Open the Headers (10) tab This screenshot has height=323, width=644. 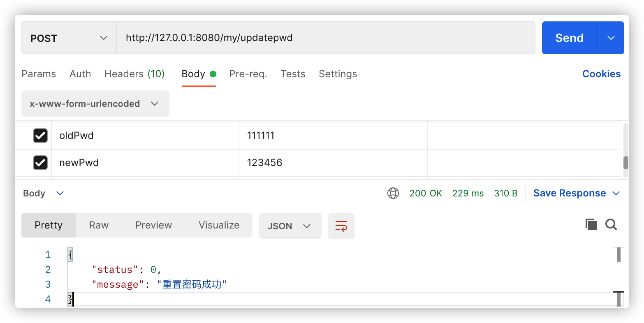(x=134, y=74)
